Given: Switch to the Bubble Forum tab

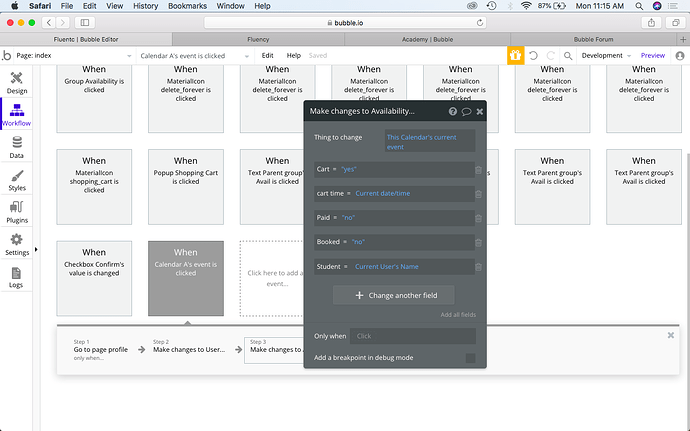Looking at the screenshot, I should coord(593,39).
